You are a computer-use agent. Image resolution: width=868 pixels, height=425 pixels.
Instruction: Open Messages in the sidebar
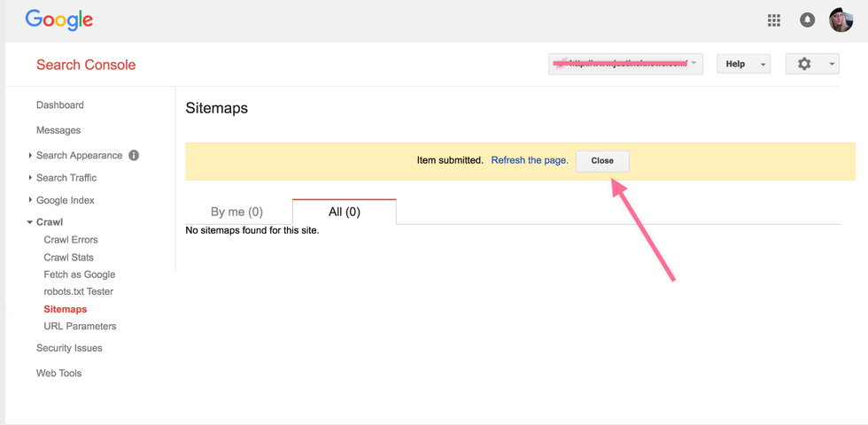(58, 131)
